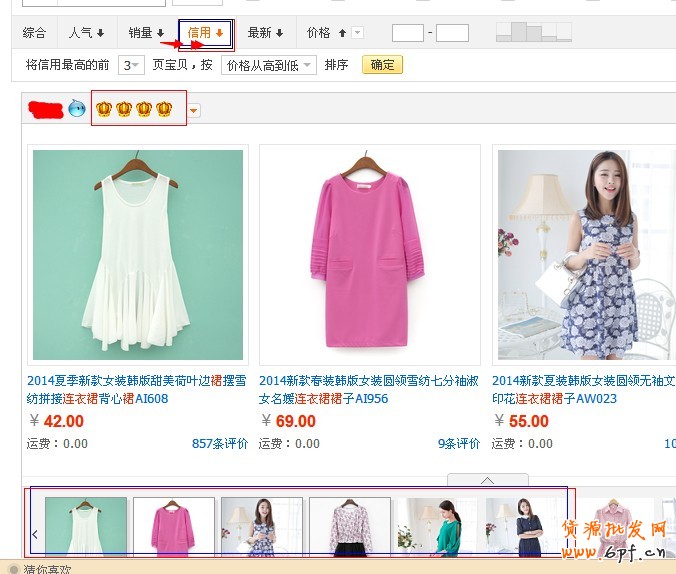Open the 857条评价 reviews link

[x=219, y=443]
